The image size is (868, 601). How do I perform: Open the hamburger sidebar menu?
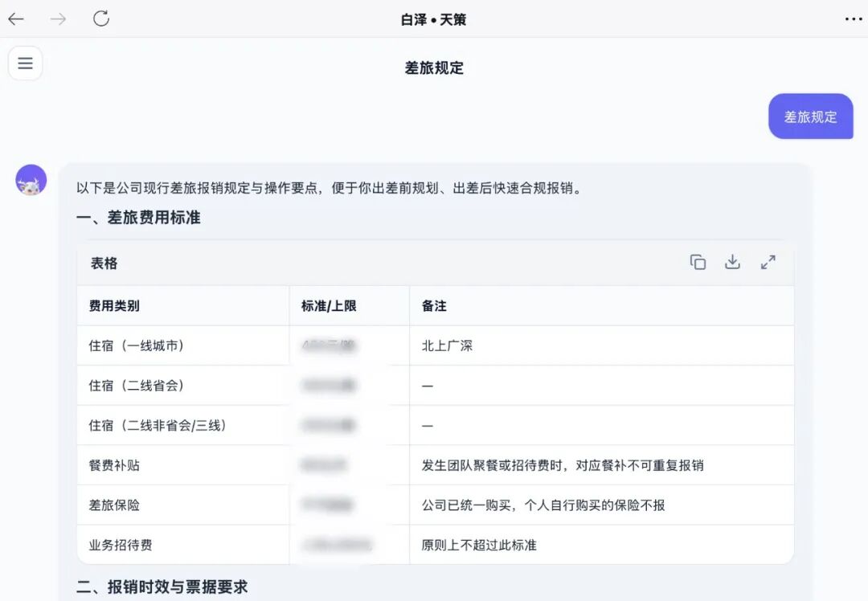click(26, 63)
